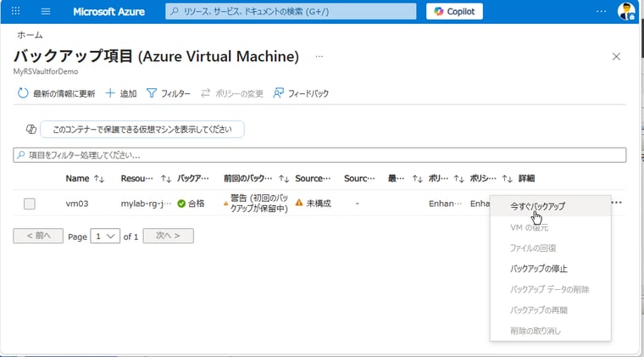Open the Azure portal apps grid icon
The width and height of the screenshot is (644, 357).
(15, 11)
